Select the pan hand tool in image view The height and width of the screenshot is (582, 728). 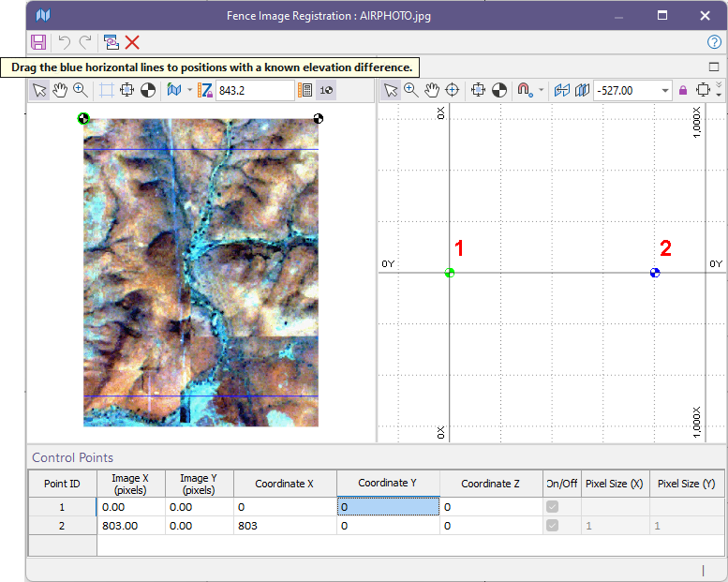tap(60, 90)
